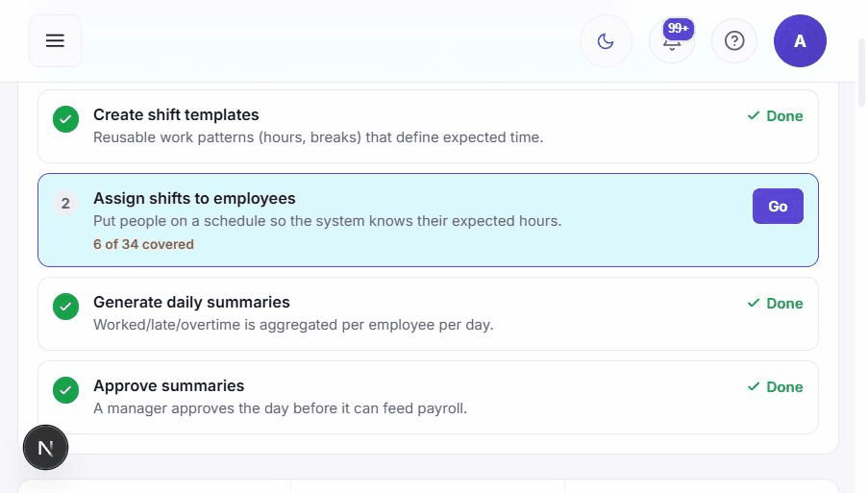
Task: Click the step number 2 circle
Action: [65, 203]
